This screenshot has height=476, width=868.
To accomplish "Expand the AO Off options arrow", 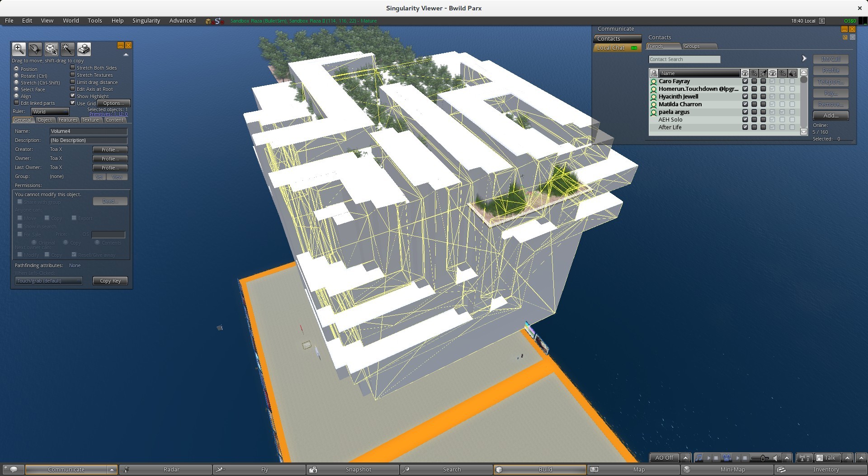I will pos(686,458).
